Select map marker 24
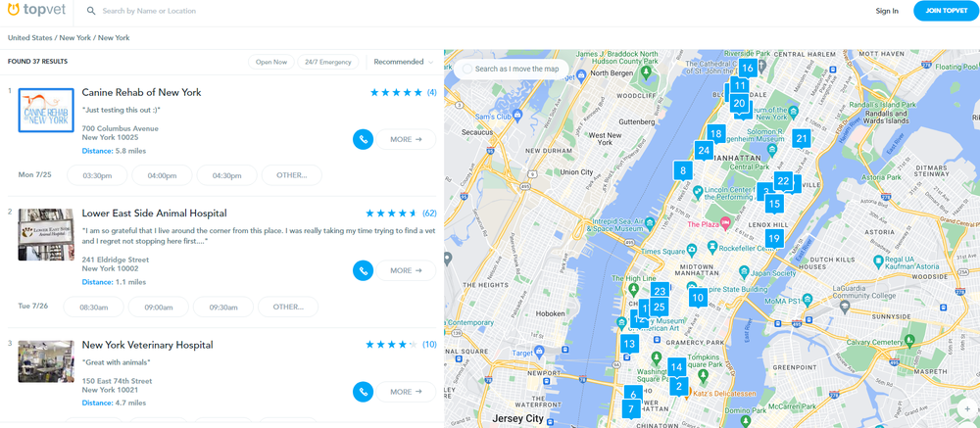This screenshot has width=980, height=428. [704, 151]
